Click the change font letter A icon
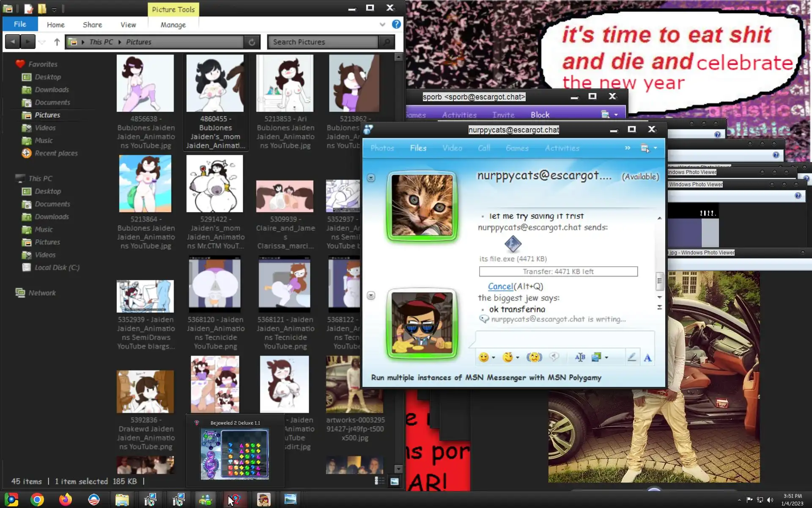This screenshot has width=812, height=508. (x=647, y=358)
